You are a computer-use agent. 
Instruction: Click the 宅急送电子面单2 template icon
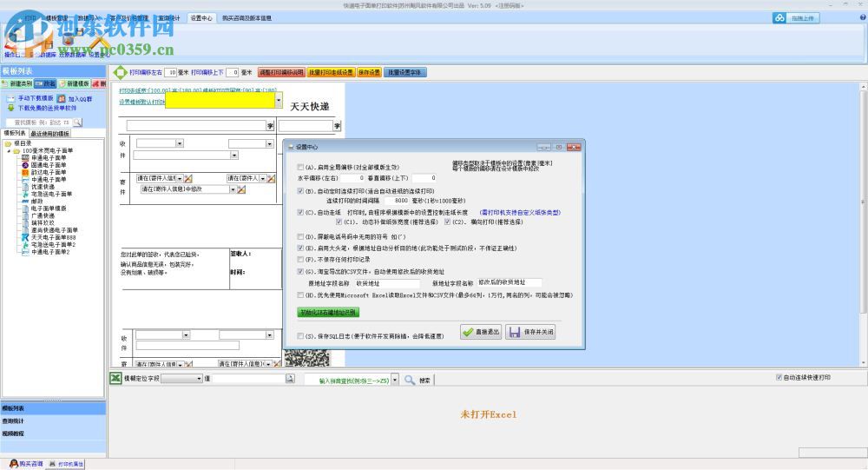coord(25,244)
